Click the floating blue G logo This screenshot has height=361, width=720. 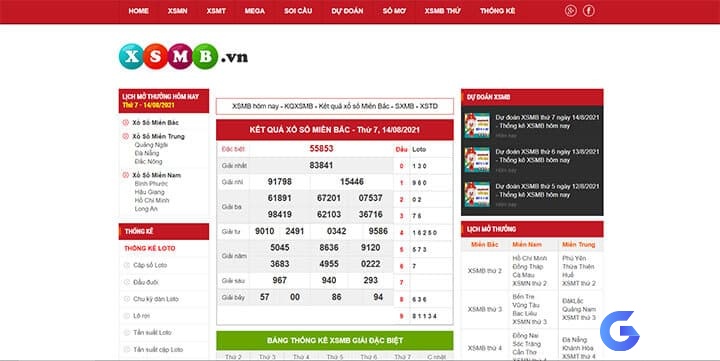(x=619, y=331)
